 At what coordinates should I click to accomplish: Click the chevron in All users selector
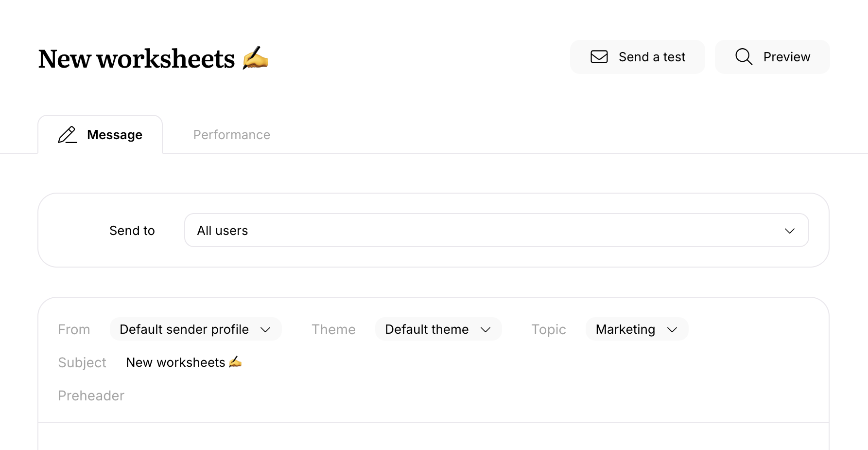(x=789, y=231)
